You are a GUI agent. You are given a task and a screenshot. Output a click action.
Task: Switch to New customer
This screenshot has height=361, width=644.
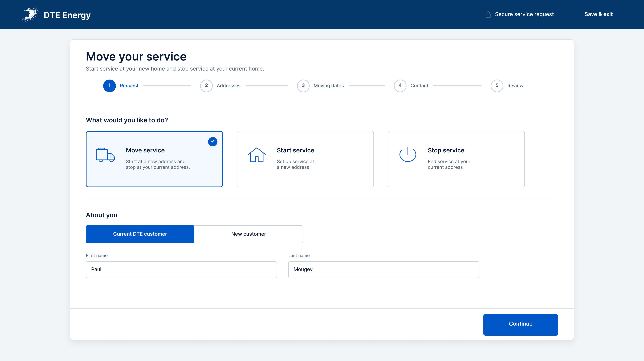coord(249,234)
